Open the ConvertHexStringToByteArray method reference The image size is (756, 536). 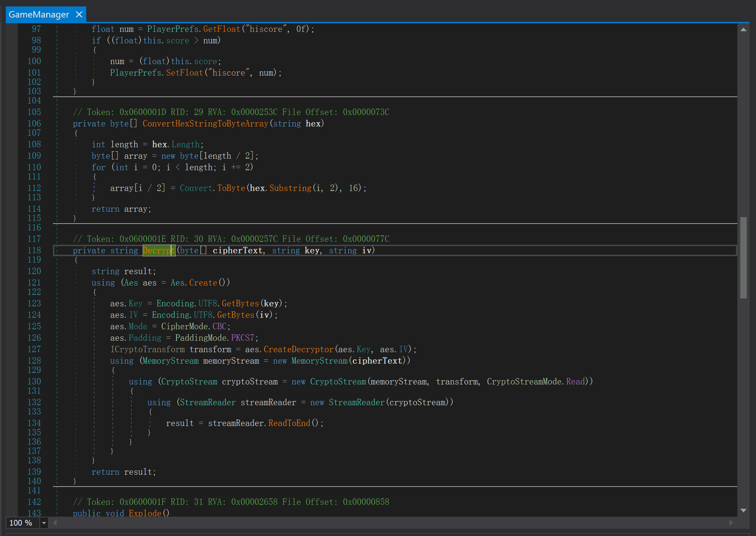pos(205,124)
